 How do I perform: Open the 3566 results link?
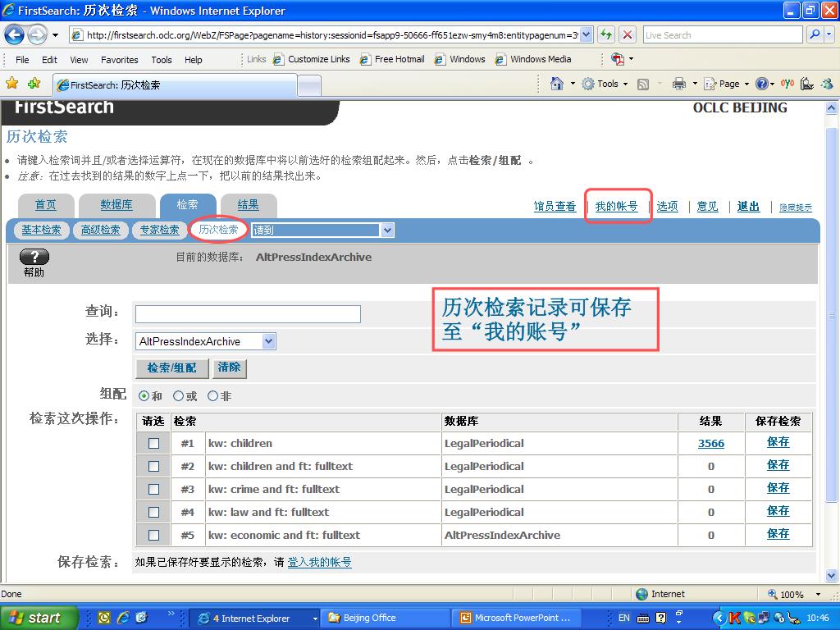click(x=711, y=444)
